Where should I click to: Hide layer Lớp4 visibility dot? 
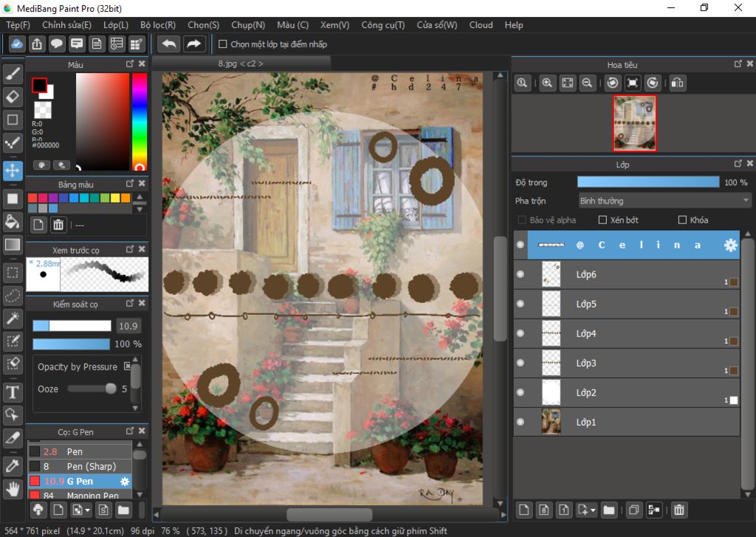[520, 333]
